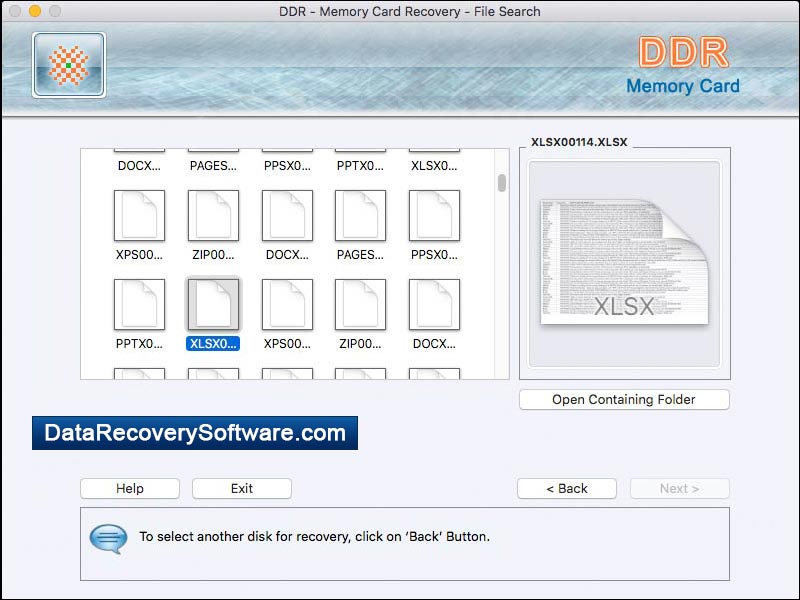Viewport: 800px width, 600px height.
Task: Click the Back button to choose another disk
Action: tap(566, 488)
